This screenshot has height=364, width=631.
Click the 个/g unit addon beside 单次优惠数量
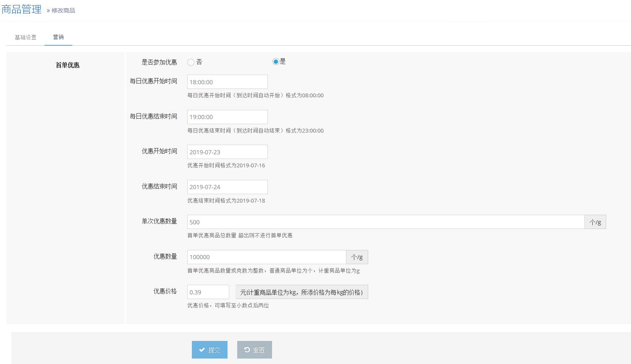(595, 222)
